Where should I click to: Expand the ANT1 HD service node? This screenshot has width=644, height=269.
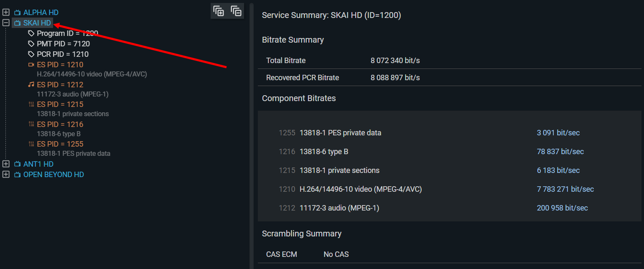[x=6, y=164]
